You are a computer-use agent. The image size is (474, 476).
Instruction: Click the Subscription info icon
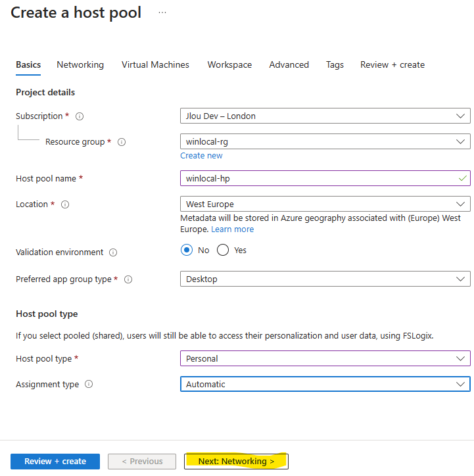point(80,116)
